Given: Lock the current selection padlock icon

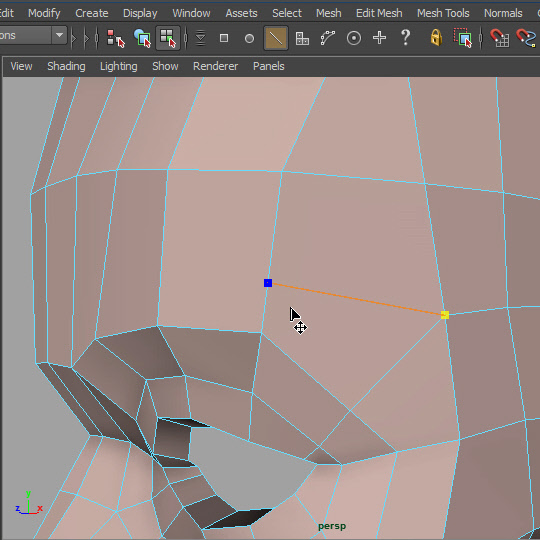Looking at the screenshot, I should pos(436,37).
